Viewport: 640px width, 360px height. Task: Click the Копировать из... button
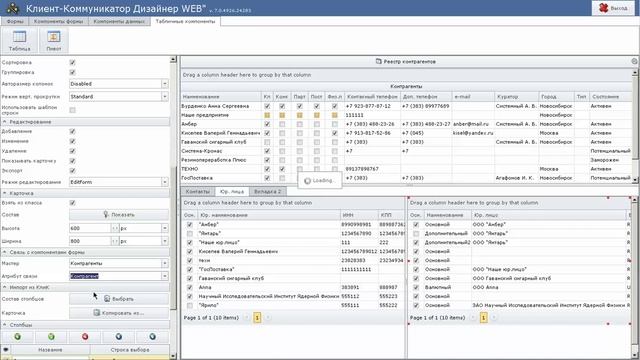click(x=119, y=313)
